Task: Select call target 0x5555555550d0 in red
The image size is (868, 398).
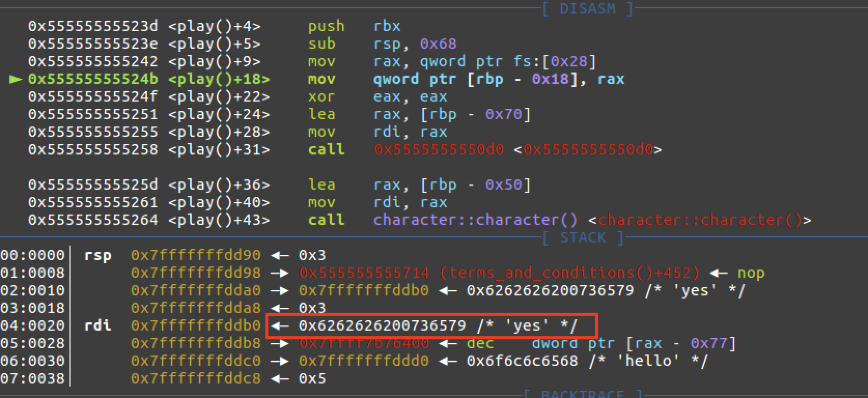Action: pyautogui.click(x=438, y=149)
